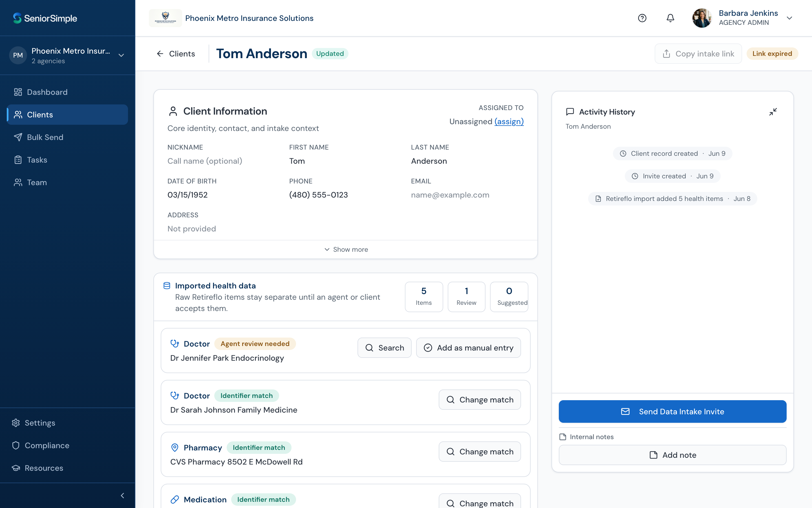Click the PM agency avatar
812x508 pixels.
(x=18, y=55)
